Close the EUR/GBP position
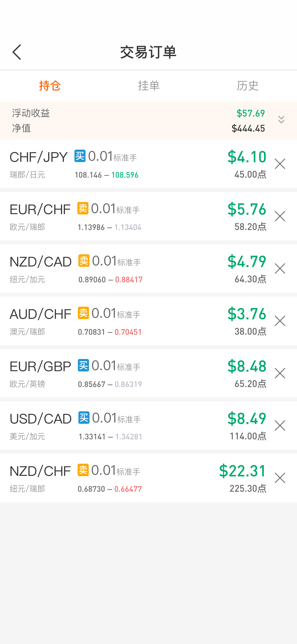The image size is (297, 644). [280, 373]
